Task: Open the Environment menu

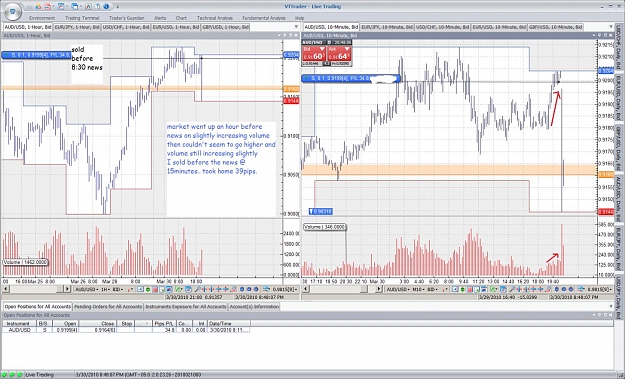Action: [x=42, y=18]
